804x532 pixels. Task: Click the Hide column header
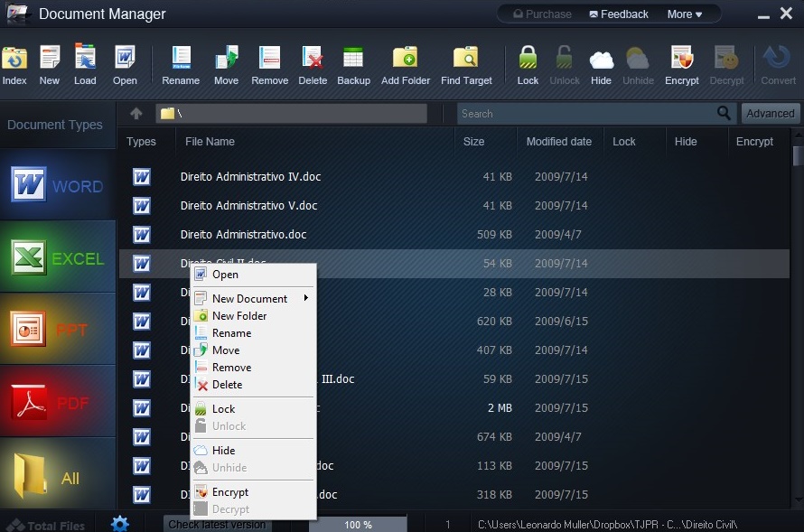click(x=686, y=142)
